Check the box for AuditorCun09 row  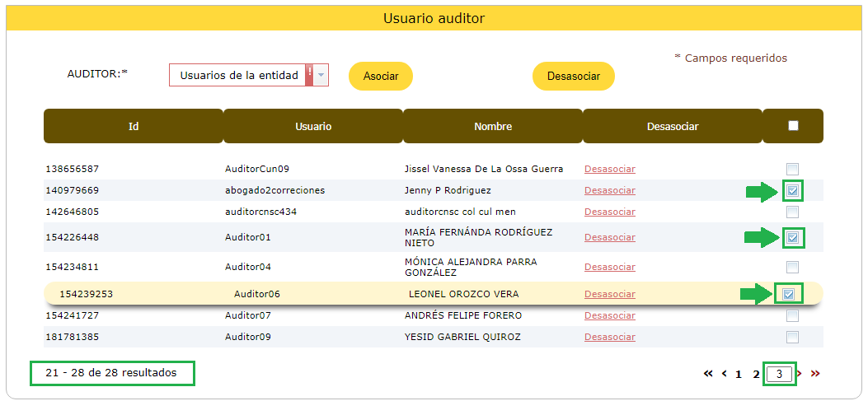[x=792, y=169]
